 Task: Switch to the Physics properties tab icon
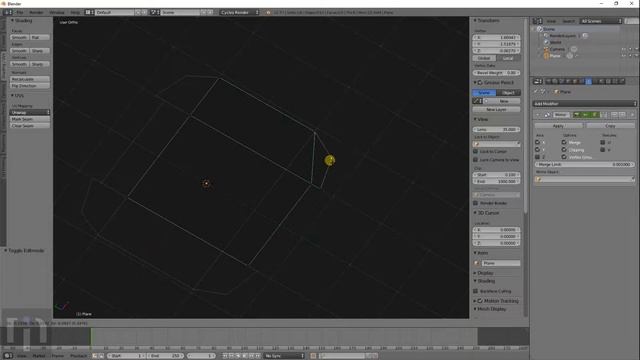(x=621, y=81)
